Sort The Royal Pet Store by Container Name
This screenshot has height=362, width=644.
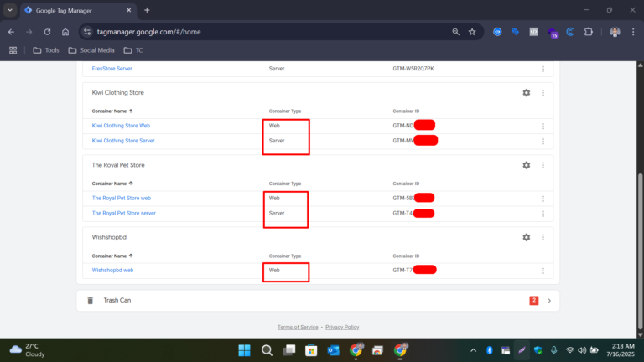pos(112,183)
